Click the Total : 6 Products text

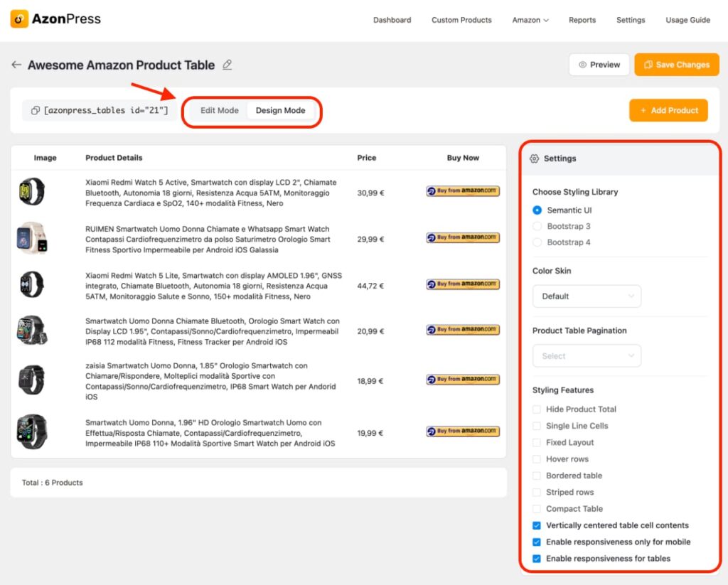[53, 483]
